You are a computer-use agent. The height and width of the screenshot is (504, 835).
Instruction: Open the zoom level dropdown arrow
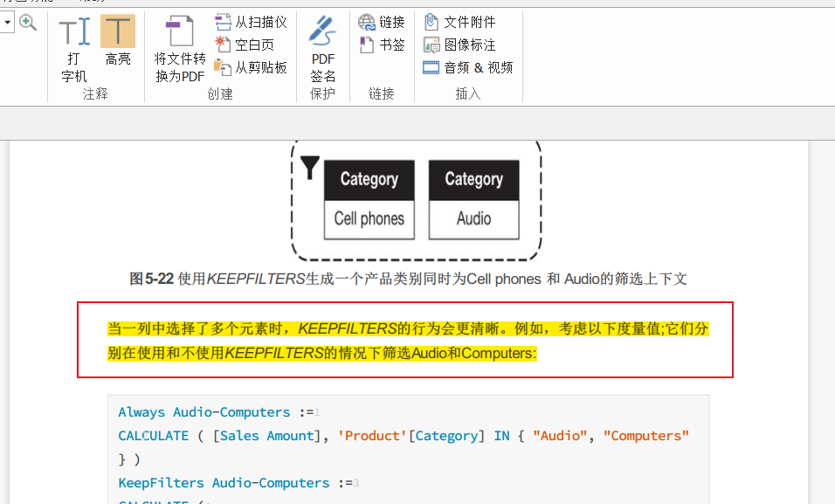[x=8, y=23]
